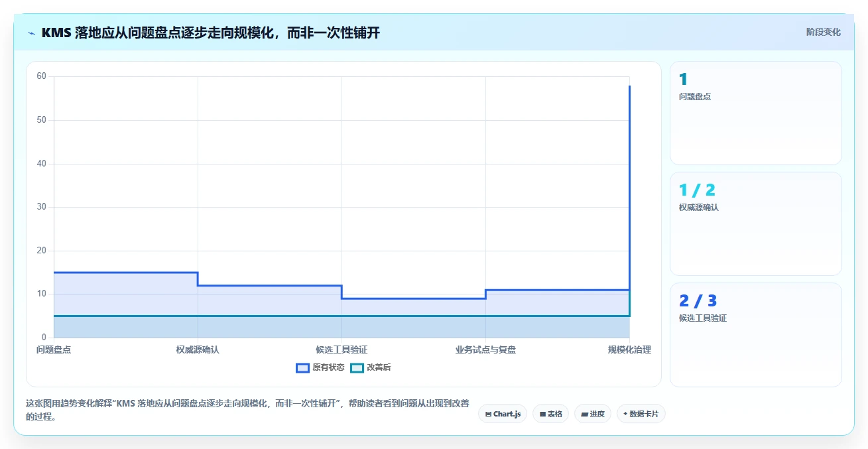Click the 数据卡片 tag chip
868x449 pixels.
[641, 414]
